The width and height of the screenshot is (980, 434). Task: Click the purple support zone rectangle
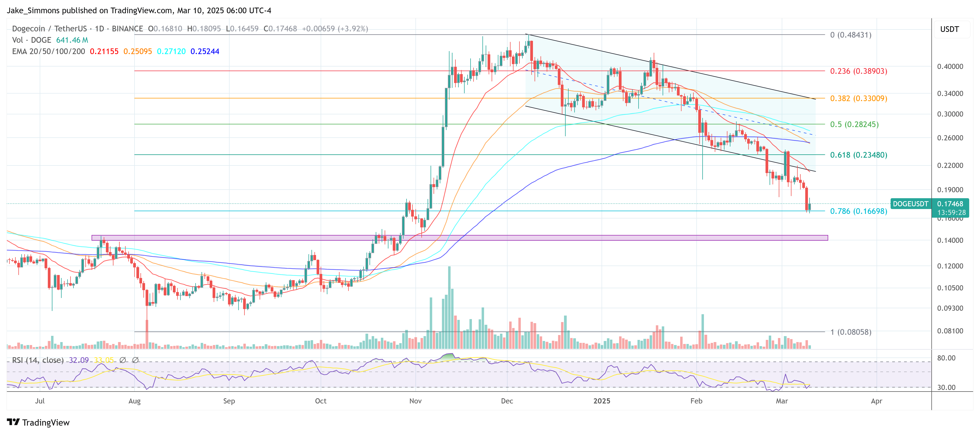459,238
